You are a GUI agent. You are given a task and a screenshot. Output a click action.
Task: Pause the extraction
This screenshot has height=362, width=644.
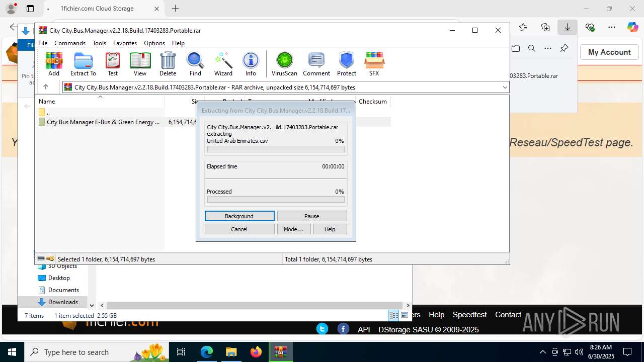pyautogui.click(x=312, y=216)
